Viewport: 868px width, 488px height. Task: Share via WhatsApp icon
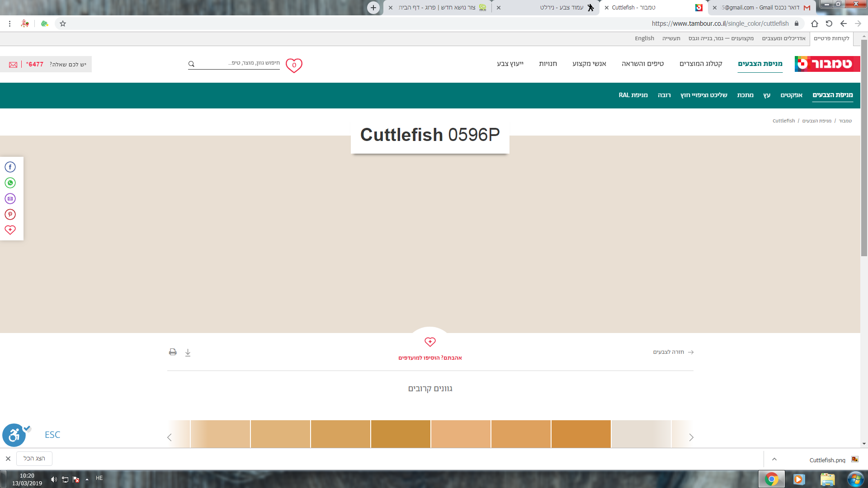tap(10, 183)
